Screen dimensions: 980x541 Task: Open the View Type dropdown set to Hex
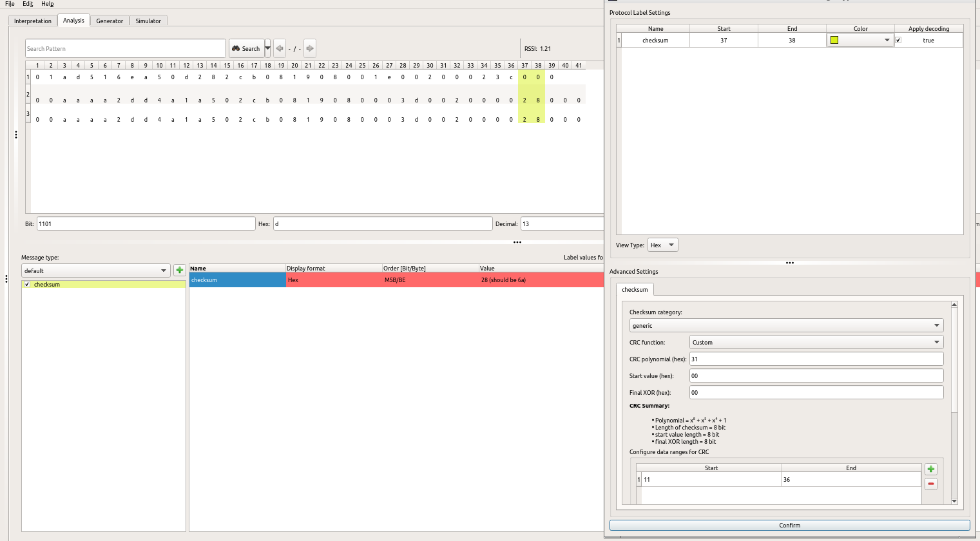coord(662,245)
